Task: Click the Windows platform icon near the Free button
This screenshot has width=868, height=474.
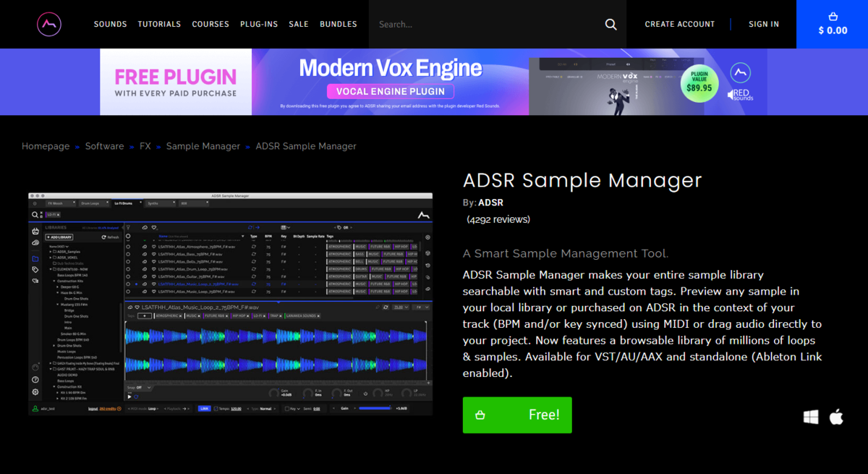Action: coord(811,417)
